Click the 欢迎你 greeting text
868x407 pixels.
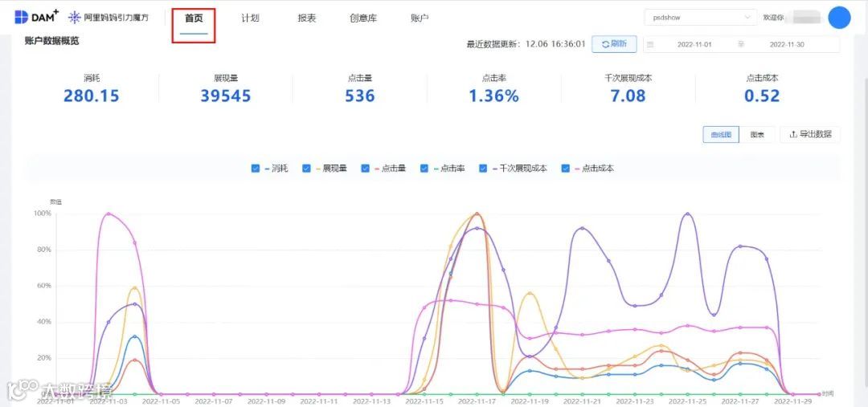pyautogui.click(x=774, y=18)
